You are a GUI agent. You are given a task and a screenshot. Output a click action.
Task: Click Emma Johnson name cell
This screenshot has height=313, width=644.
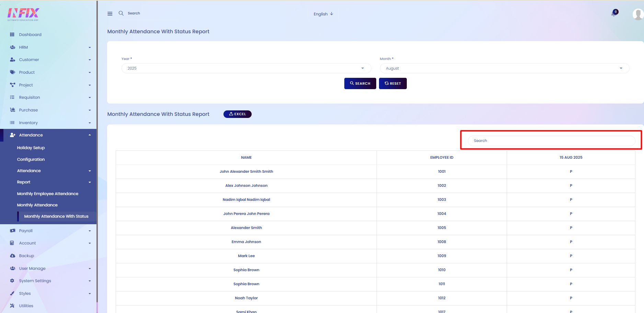pos(246,242)
